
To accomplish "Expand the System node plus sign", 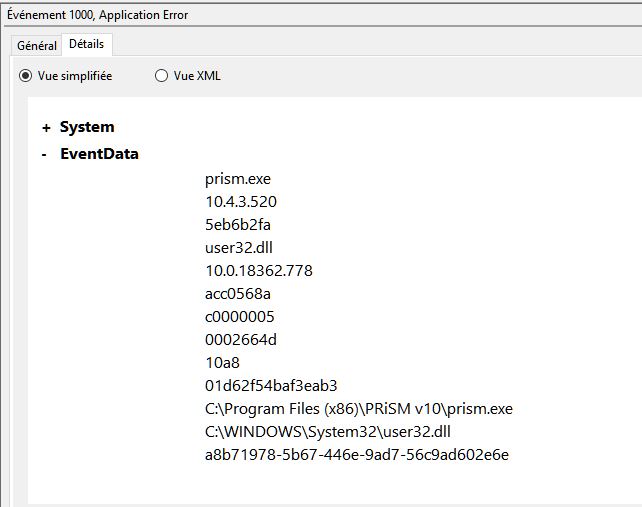I will pos(46,128).
